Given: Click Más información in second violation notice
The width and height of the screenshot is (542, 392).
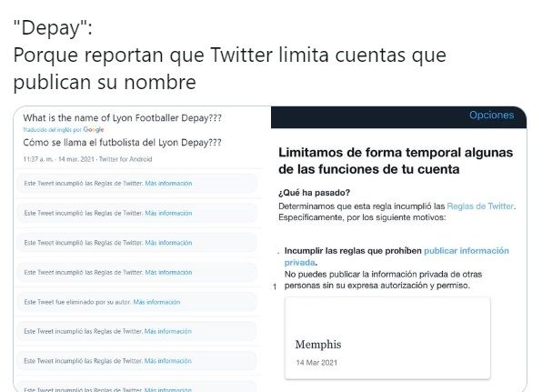Looking at the screenshot, I should (168, 213).
